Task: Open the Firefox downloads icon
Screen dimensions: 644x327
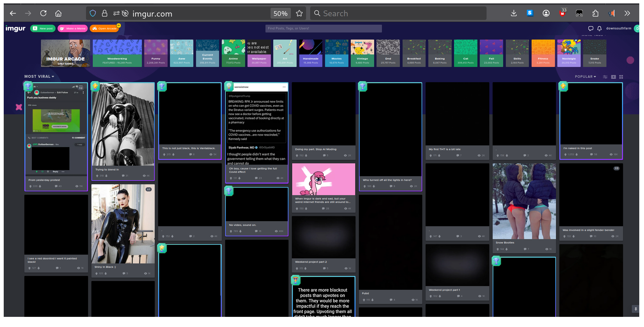Action: [514, 14]
